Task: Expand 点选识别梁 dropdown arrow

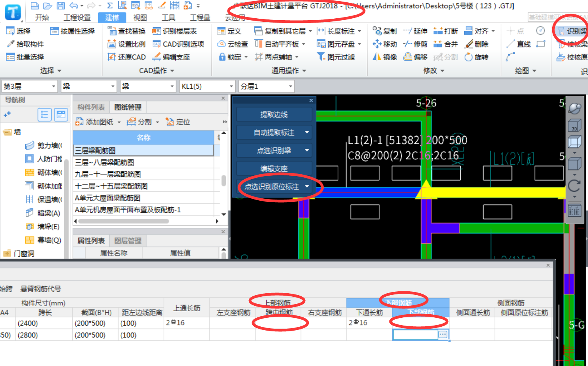Action: click(x=307, y=151)
